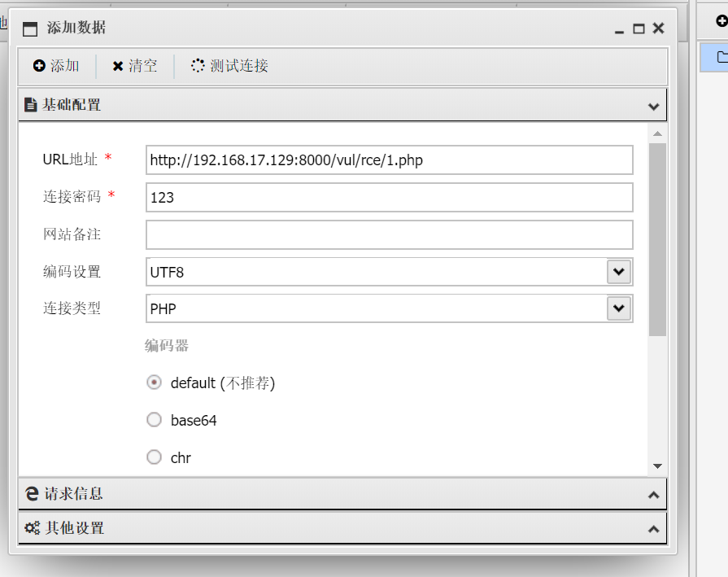The width and height of the screenshot is (728, 577).
Task: Open the 编码设置 UTF8 dropdown
Action: click(619, 272)
